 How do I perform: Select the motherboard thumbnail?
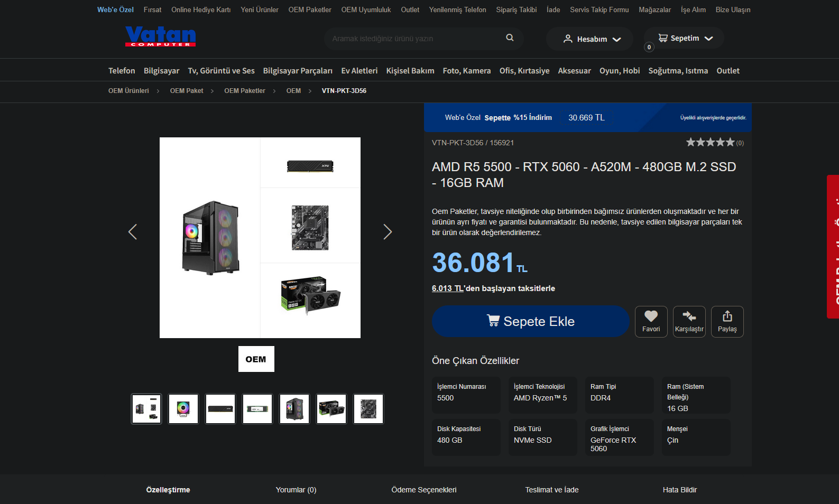(368, 409)
